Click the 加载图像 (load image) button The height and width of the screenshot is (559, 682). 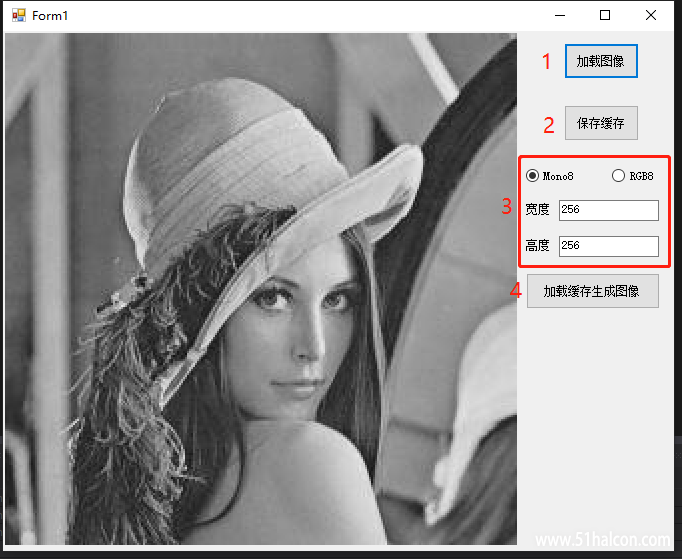tap(601, 61)
